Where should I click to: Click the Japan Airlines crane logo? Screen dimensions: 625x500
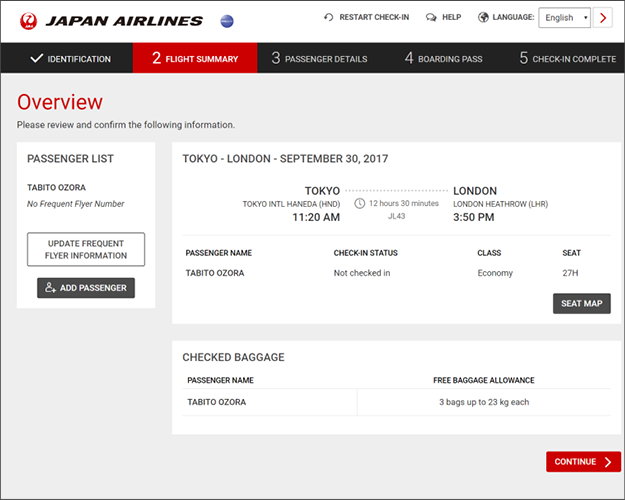[29, 19]
